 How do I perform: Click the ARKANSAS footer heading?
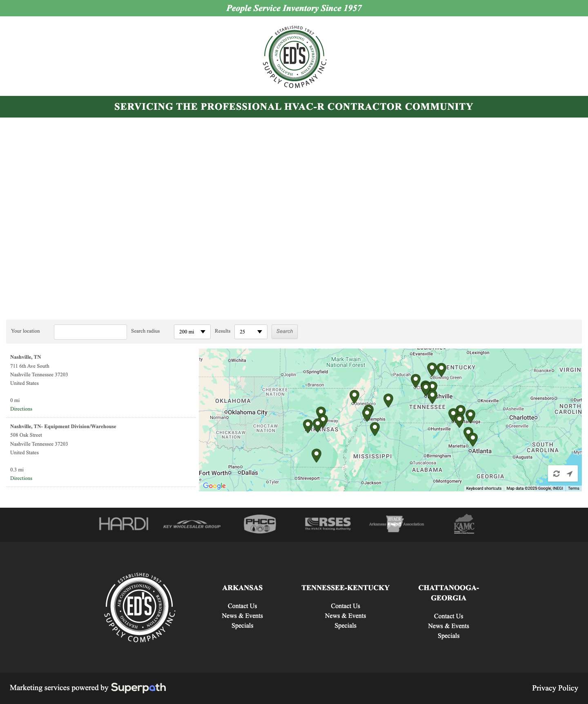[243, 588]
